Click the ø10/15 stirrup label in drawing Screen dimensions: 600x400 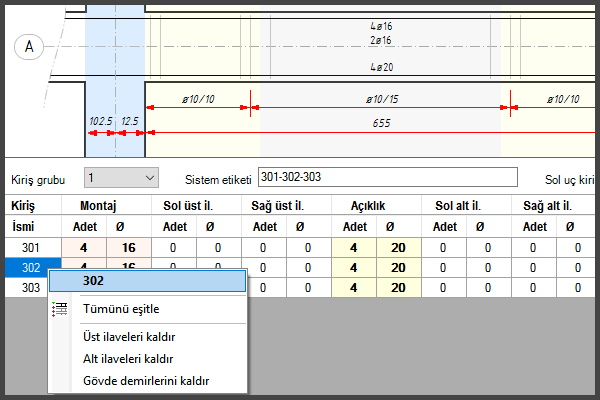coord(381,99)
